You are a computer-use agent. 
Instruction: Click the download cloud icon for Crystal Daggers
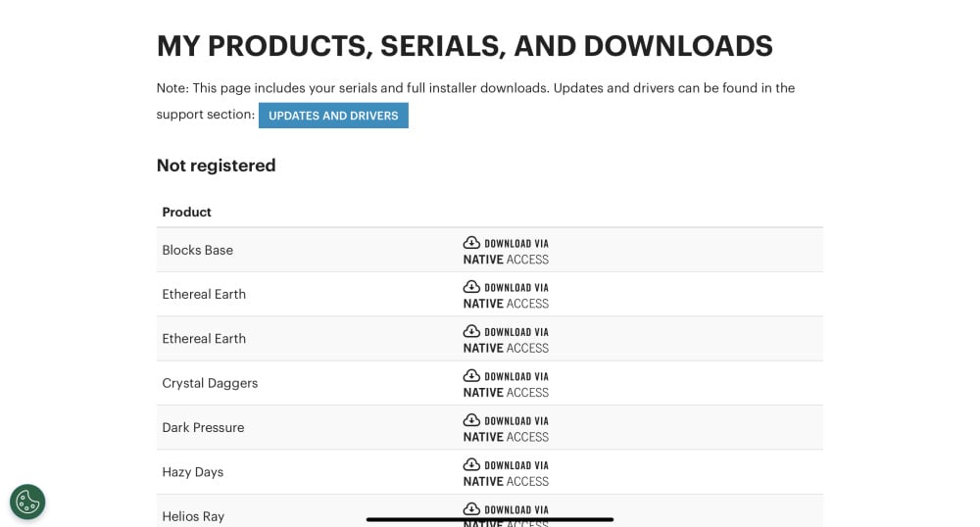coord(471,375)
